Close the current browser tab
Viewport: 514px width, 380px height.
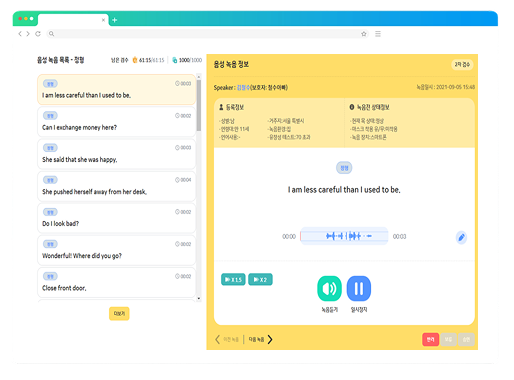[103, 20]
